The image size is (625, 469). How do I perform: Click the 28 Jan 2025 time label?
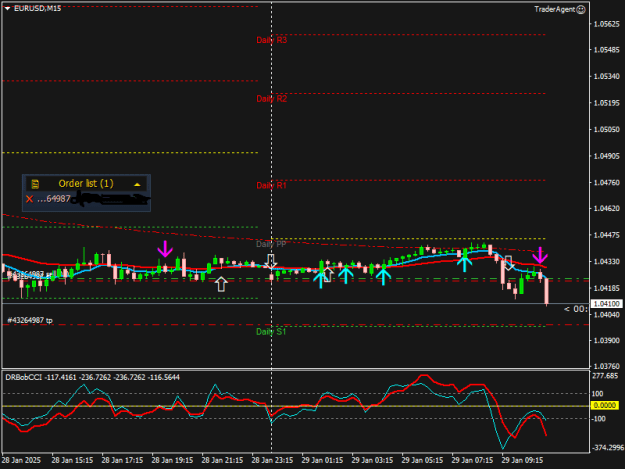click(x=21, y=460)
